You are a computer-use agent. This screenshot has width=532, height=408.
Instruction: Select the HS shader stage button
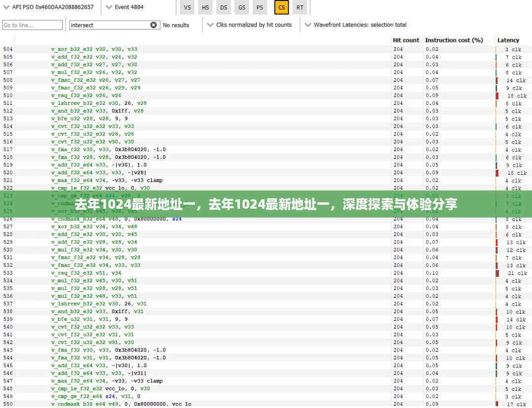[x=205, y=7]
